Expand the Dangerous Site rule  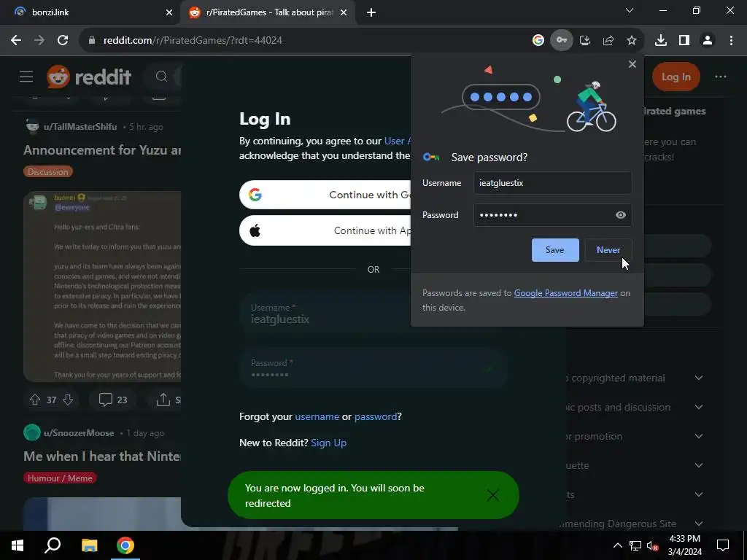pyautogui.click(x=699, y=524)
